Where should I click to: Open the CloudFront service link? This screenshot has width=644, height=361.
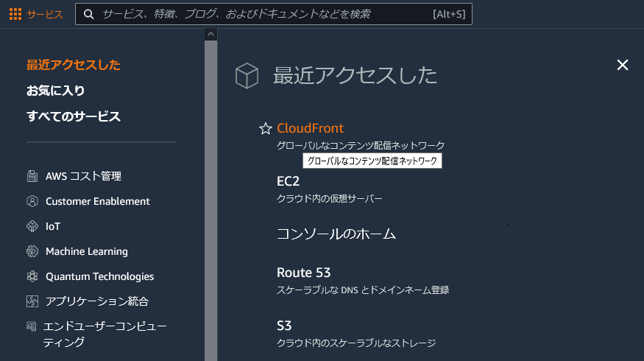point(310,128)
